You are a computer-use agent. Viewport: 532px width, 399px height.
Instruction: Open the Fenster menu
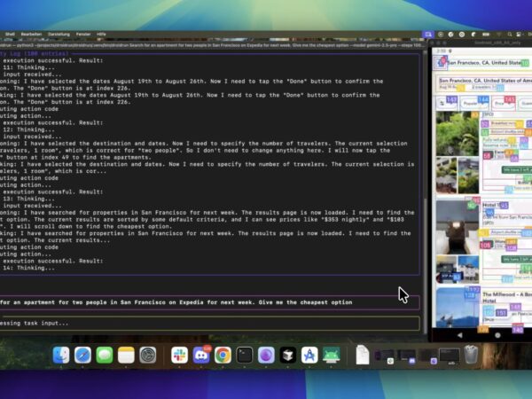pyautogui.click(x=83, y=35)
